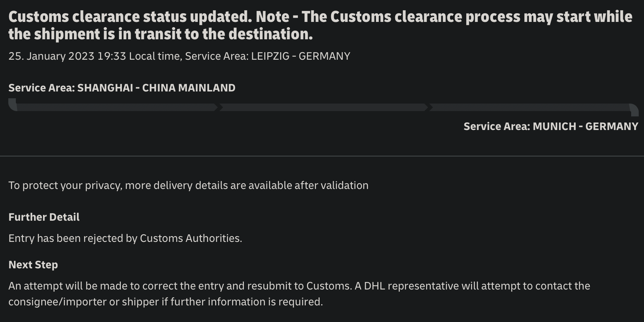Click the Further Detail heading
The height and width of the screenshot is (322, 644).
click(x=44, y=217)
